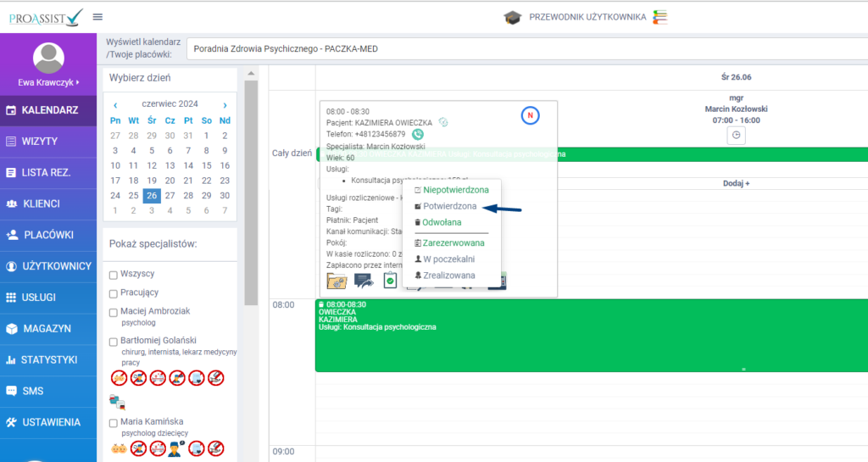Open WIZYTY in the sidebar

coord(51,142)
